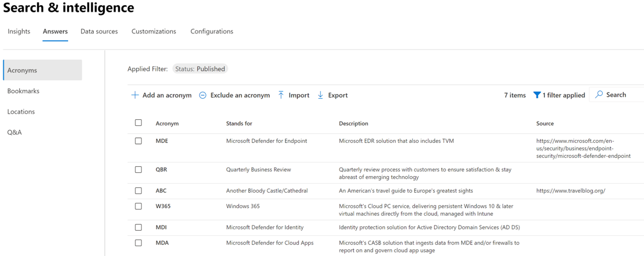Open the Configurations tab
The width and height of the screenshot is (644, 256).
(212, 31)
